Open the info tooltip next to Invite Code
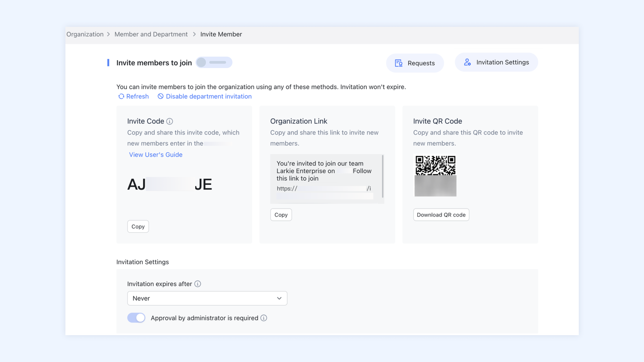Screen dimensions: 644x362 [x=170, y=121]
